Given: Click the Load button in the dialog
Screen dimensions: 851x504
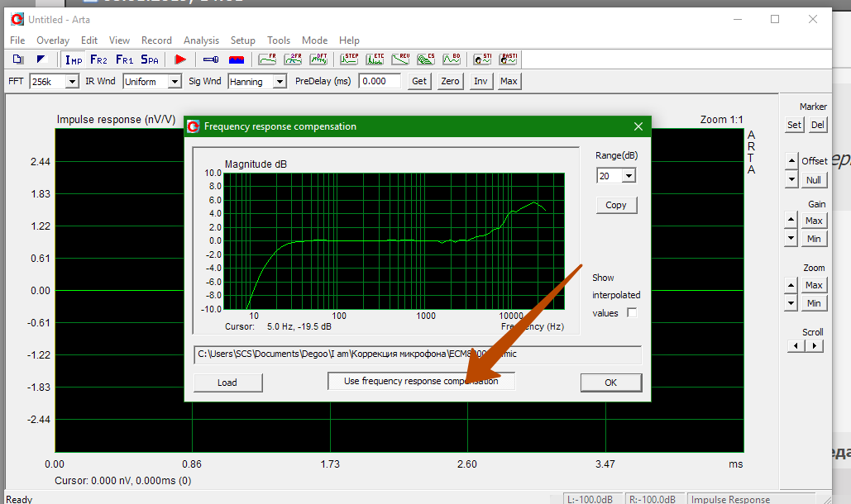Looking at the screenshot, I should [x=227, y=383].
